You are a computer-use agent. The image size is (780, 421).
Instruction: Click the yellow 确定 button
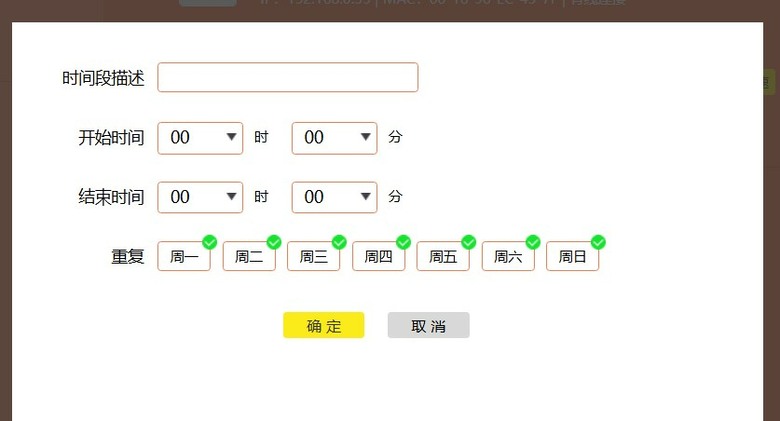(x=324, y=325)
